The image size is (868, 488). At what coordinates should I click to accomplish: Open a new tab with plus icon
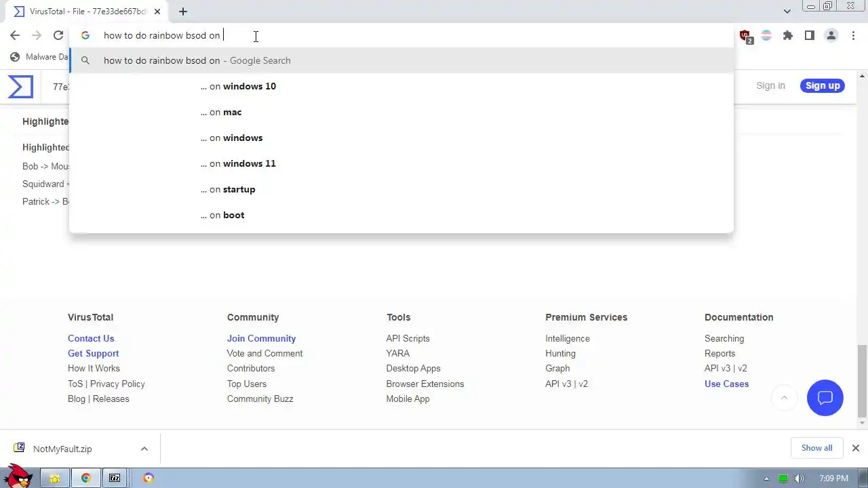pyautogui.click(x=183, y=12)
